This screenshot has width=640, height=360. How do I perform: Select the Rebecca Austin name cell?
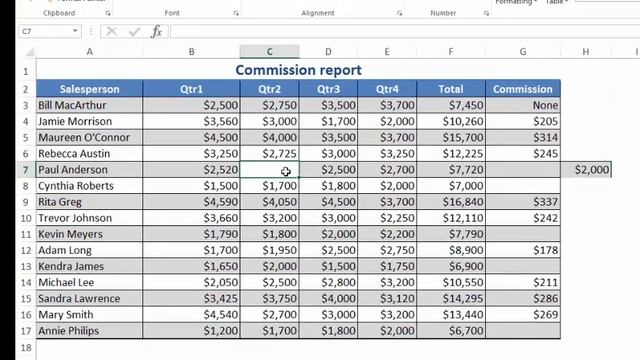pyautogui.click(x=89, y=153)
